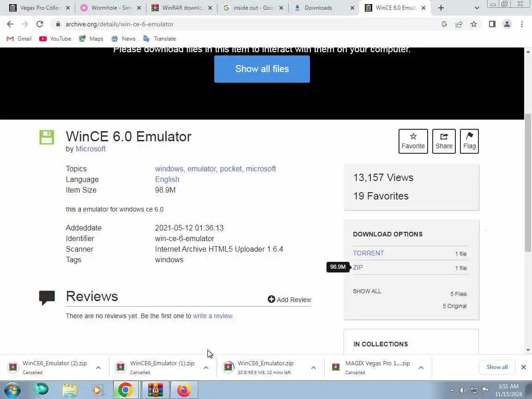The width and height of the screenshot is (532, 399).
Task: Open Firefox from taskbar
Action: [x=184, y=390]
